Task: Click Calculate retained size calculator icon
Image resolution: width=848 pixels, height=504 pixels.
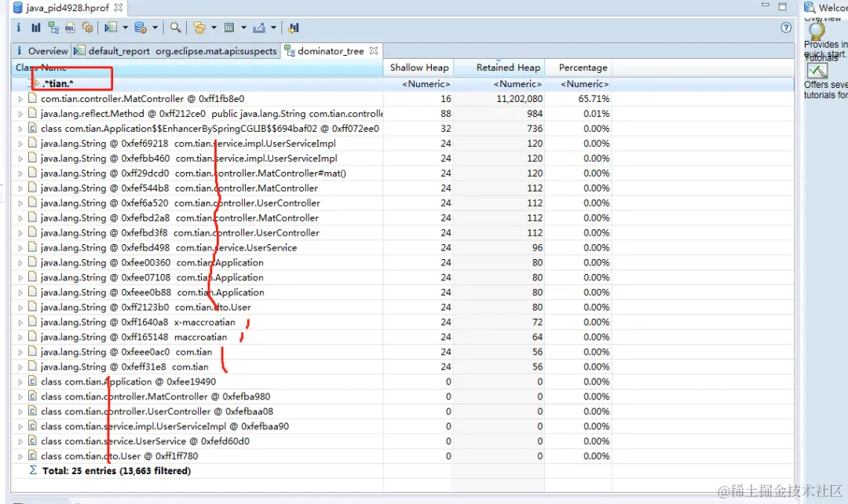Action: pos(229,27)
